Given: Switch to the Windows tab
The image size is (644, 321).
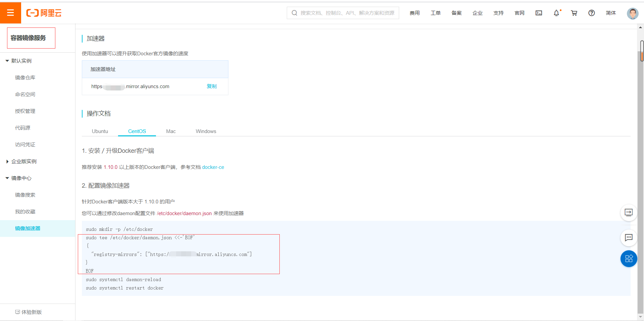Looking at the screenshot, I should [x=206, y=131].
